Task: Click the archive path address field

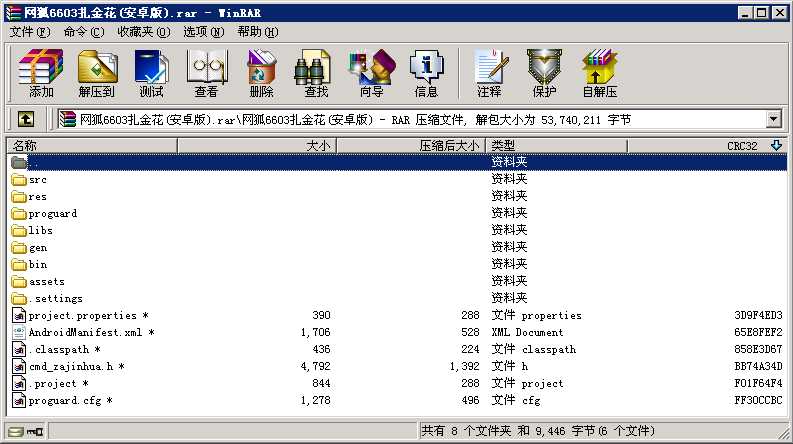Action: [412, 119]
